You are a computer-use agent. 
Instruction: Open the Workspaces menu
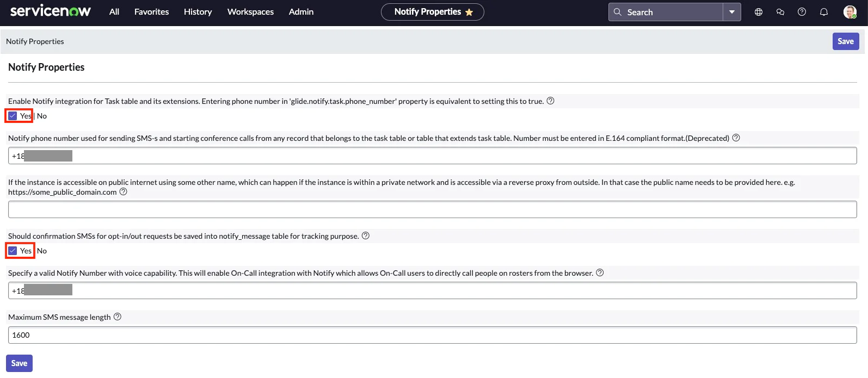(250, 12)
